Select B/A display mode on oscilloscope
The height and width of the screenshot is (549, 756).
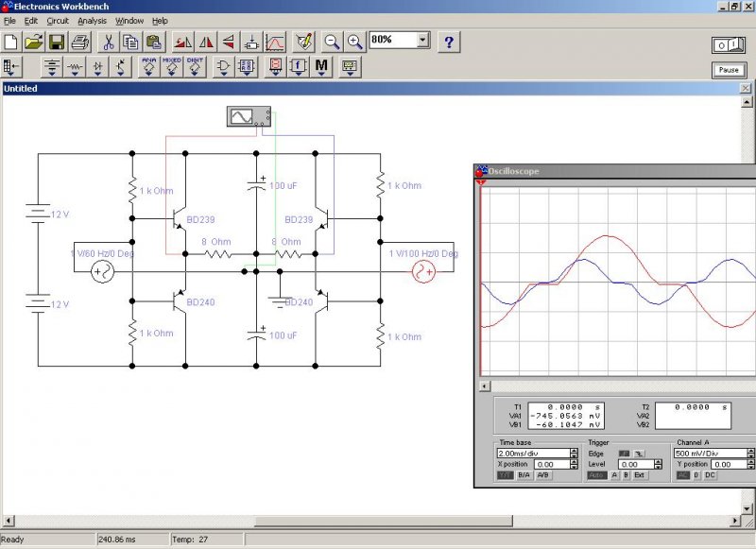pyautogui.click(x=524, y=475)
